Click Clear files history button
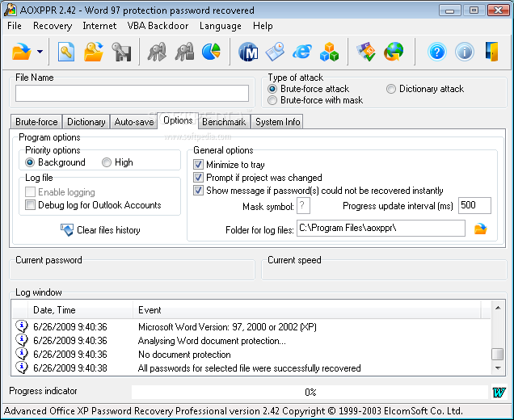 100,230
